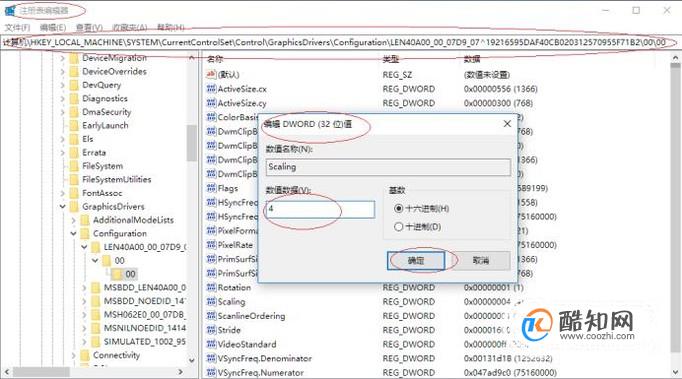The width and height of the screenshot is (682, 379).
Task: Confirm the DWORD edit with 确定 button
Action: 416,261
